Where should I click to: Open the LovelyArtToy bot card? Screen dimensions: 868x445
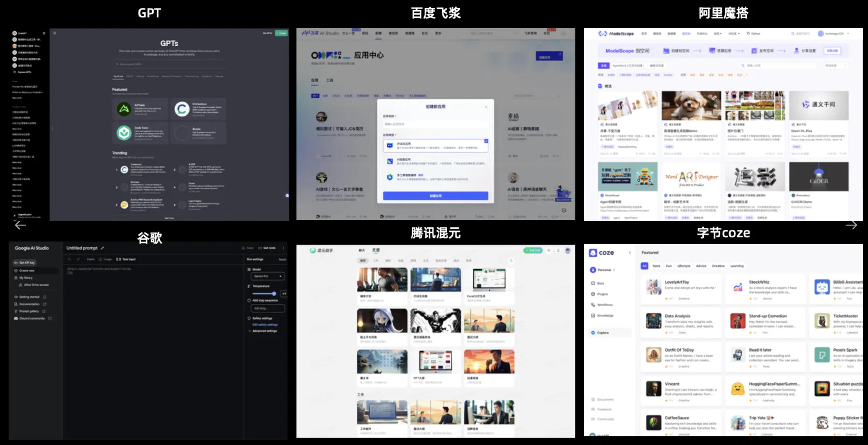pyautogui.click(x=681, y=289)
